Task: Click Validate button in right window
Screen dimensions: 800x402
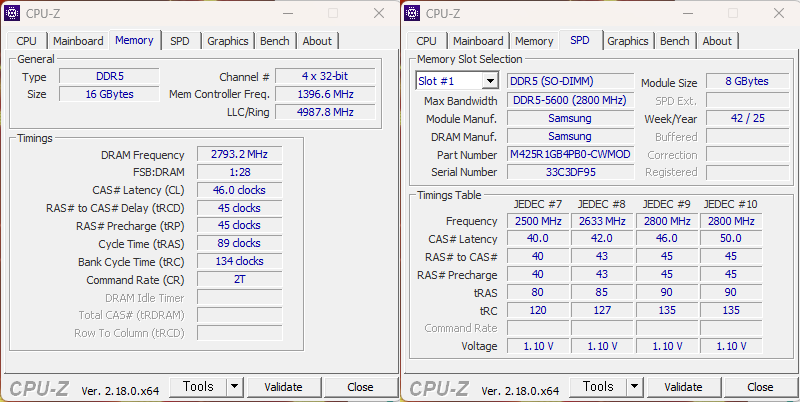Action: 683,387
